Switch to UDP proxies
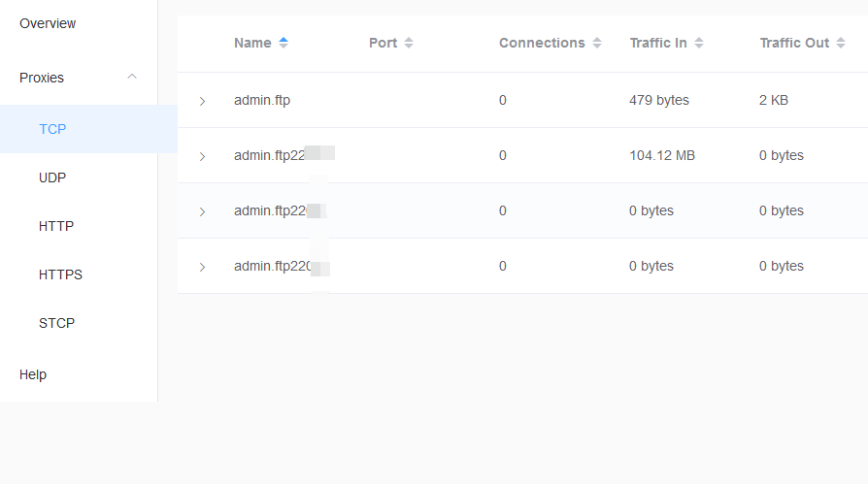The width and height of the screenshot is (868, 484). tap(52, 177)
